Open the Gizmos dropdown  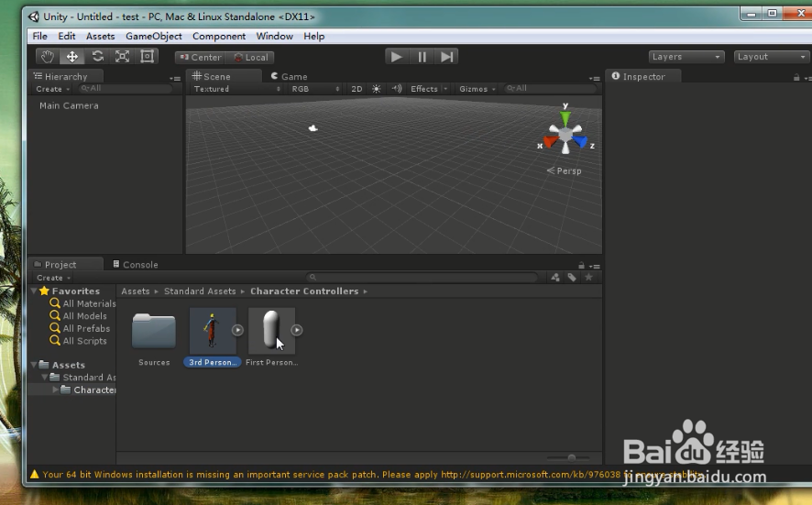click(x=477, y=89)
